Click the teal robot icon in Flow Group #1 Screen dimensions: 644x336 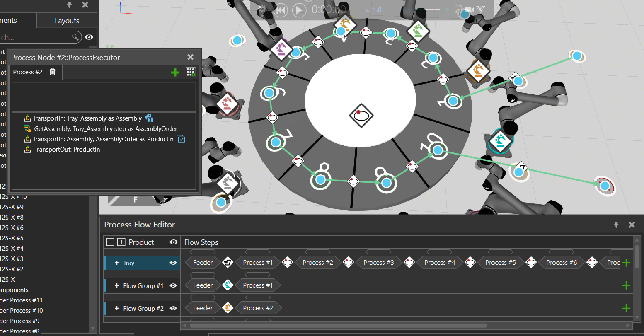(x=227, y=285)
